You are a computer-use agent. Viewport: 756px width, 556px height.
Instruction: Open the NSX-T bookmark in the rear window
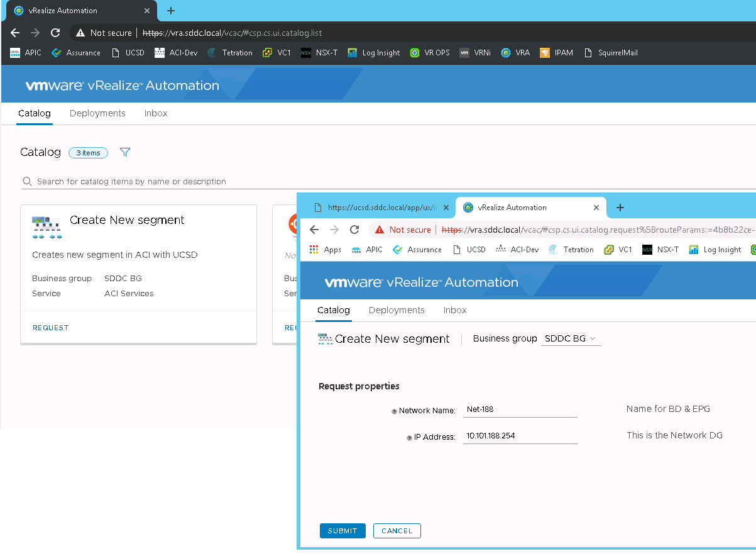[319, 53]
